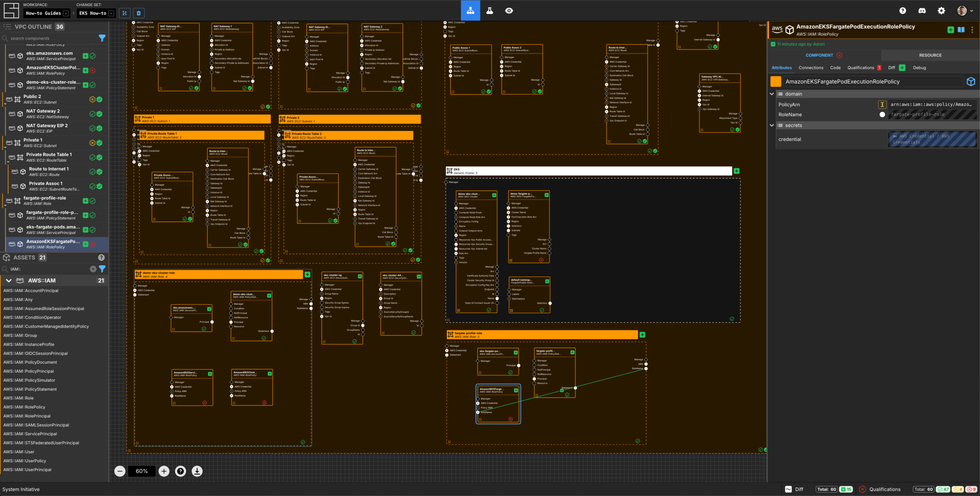Select AWS::IAM::InstanceProfile asset

pos(29,344)
